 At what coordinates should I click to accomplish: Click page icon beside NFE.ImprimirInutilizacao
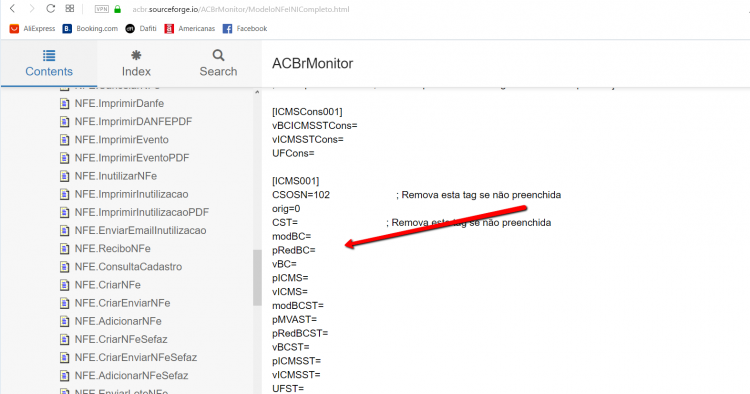(x=65, y=195)
